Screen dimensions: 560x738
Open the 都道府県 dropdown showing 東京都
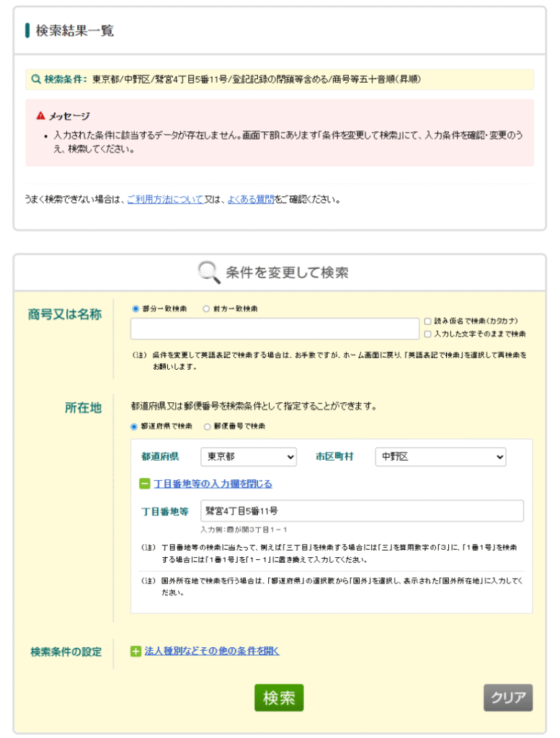tap(249, 456)
